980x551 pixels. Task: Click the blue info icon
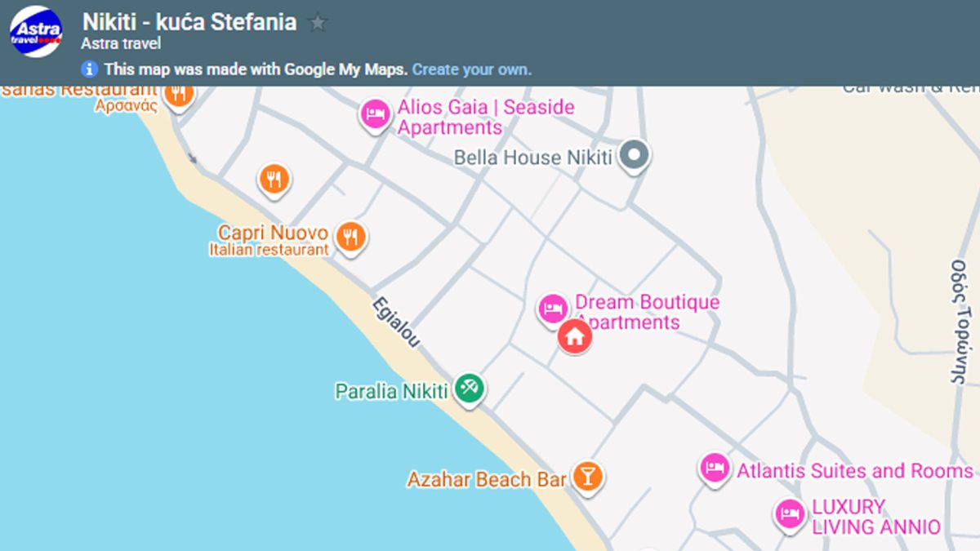point(90,69)
